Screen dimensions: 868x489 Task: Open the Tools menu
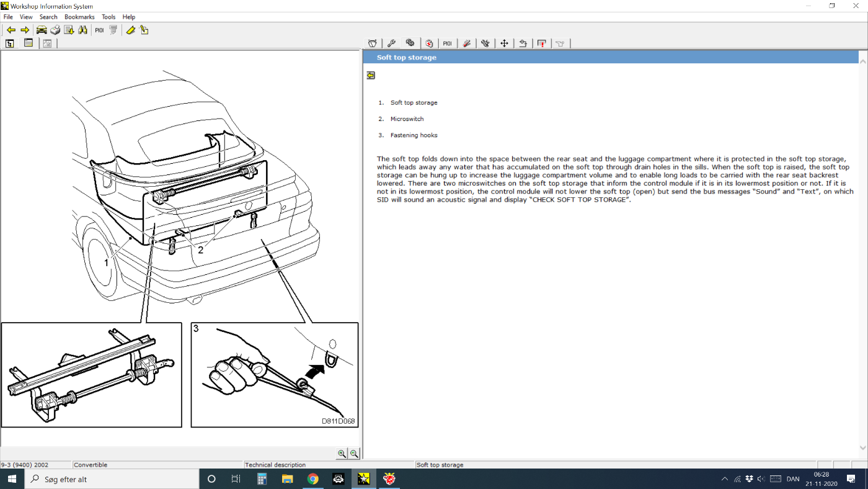point(108,17)
